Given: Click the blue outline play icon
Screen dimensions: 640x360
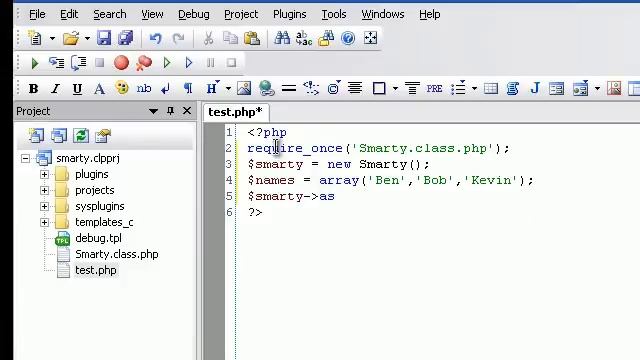Looking at the screenshot, I should point(189,63).
